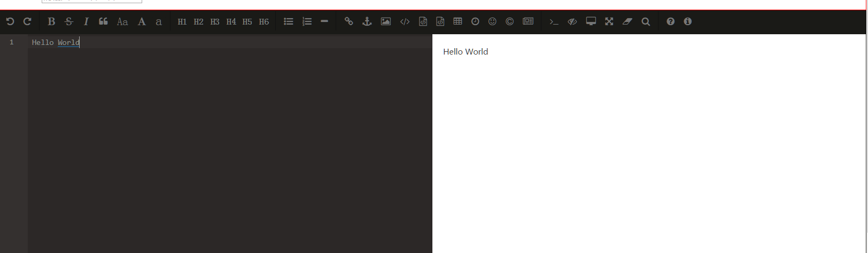The image size is (868, 253).
Task: Insert a table
Action: (458, 21)
